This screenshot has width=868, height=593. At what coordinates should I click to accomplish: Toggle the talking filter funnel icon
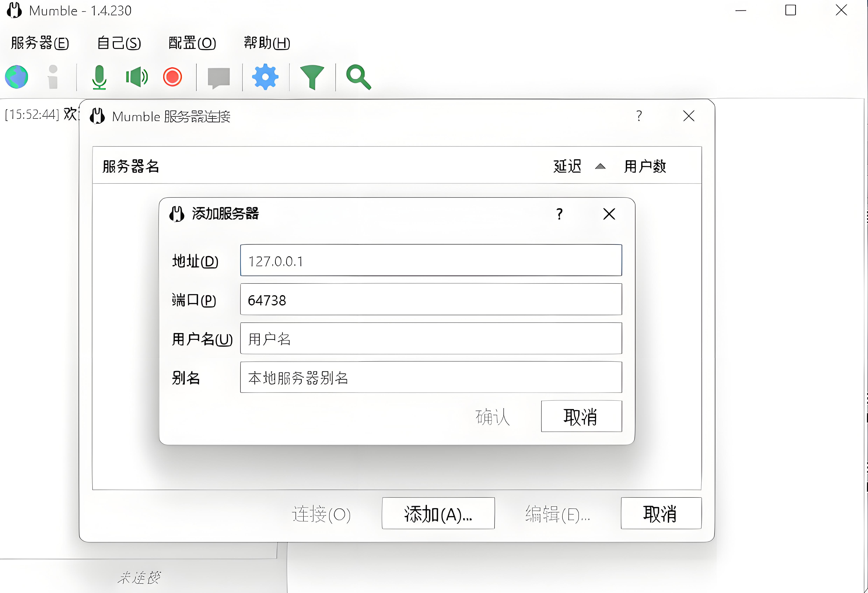click(312, 77)
